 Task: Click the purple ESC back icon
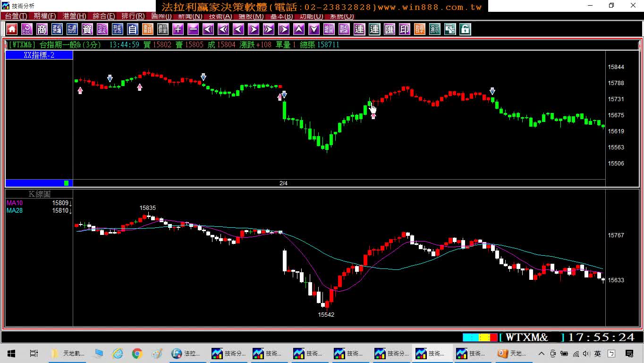point(27,29)
